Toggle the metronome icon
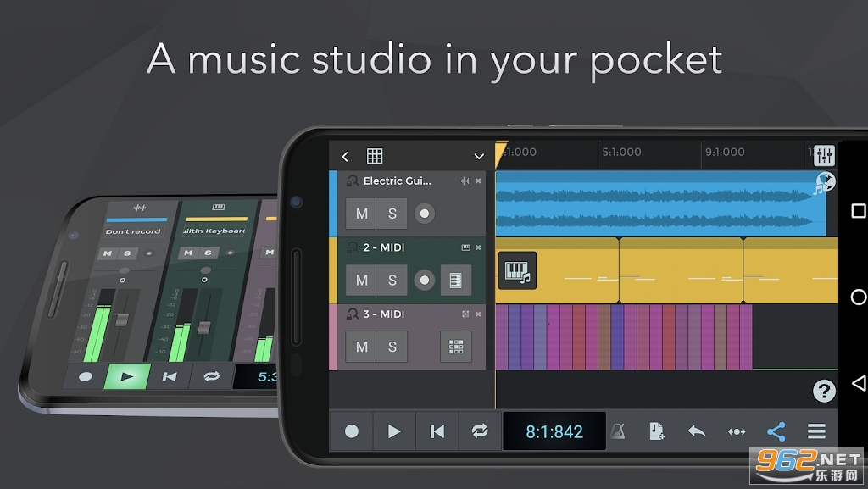This screenshot has height=489, width=868. 618,431
